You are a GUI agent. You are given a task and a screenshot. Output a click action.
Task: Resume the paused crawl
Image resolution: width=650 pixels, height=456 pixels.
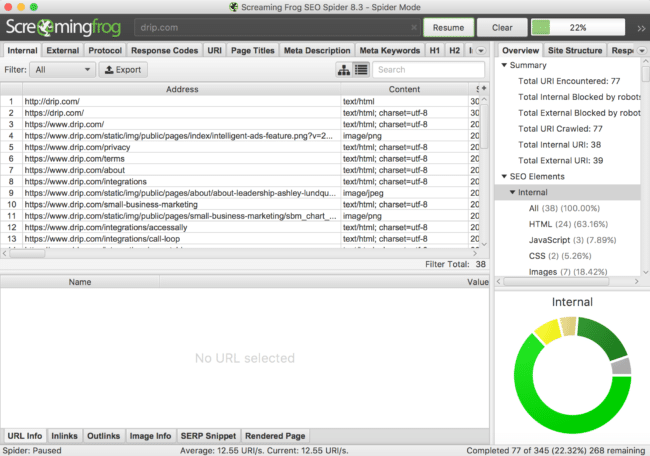click(449, 28)
